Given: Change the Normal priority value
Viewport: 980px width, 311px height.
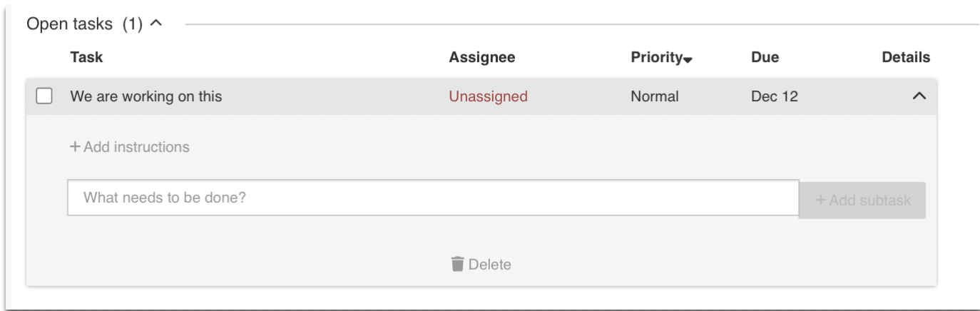Looking at the screenshot, I should coord(654,96).
